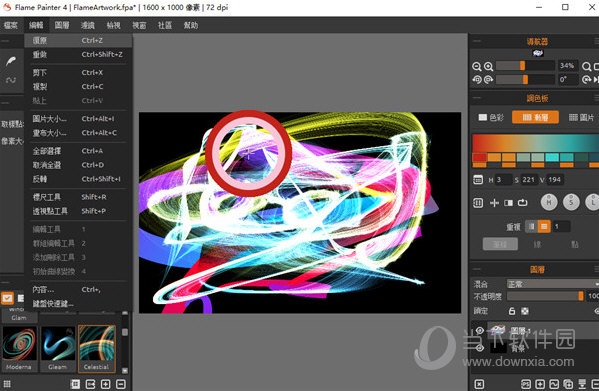Select the wave curve tool icon
599x391 pixels.
point(11,80)
